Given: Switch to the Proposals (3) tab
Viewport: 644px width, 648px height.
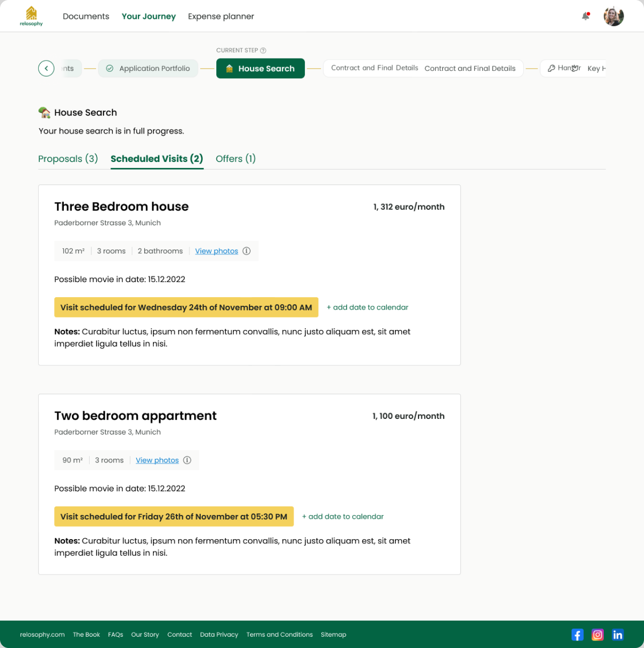Looking at the screenshot, I should click(68, 159).
